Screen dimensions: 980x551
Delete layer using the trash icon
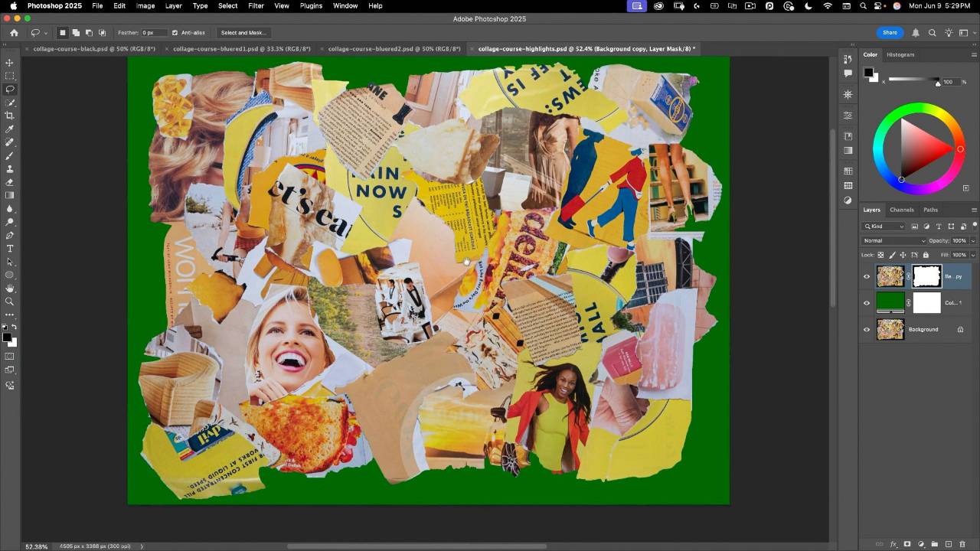click(962, 544)
